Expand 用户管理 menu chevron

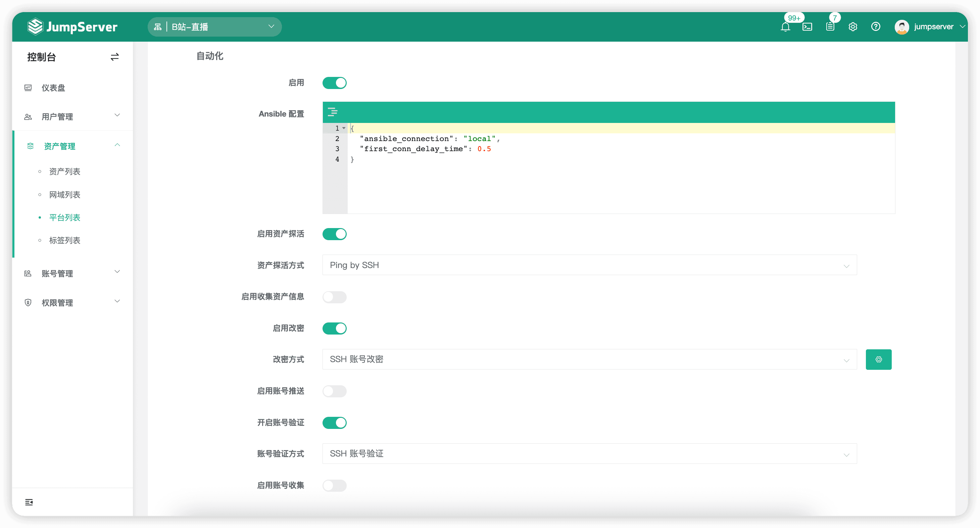pos(117,115)
